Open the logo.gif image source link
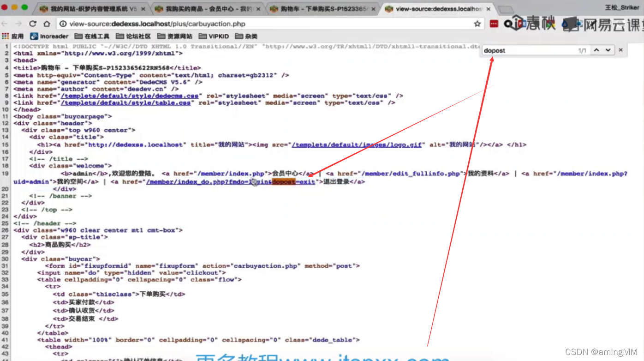This screenshot has width=644, height=361. click(x=357, y=144)
